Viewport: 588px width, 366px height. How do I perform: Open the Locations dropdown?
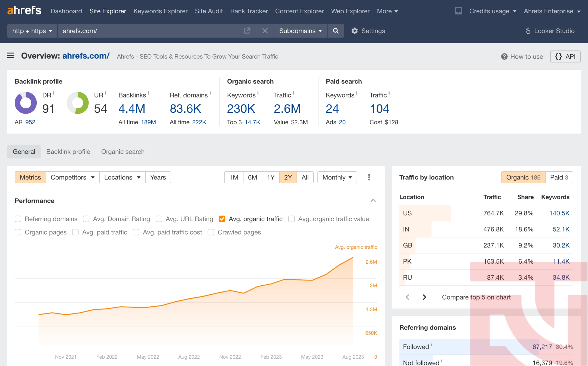[122, 177]
